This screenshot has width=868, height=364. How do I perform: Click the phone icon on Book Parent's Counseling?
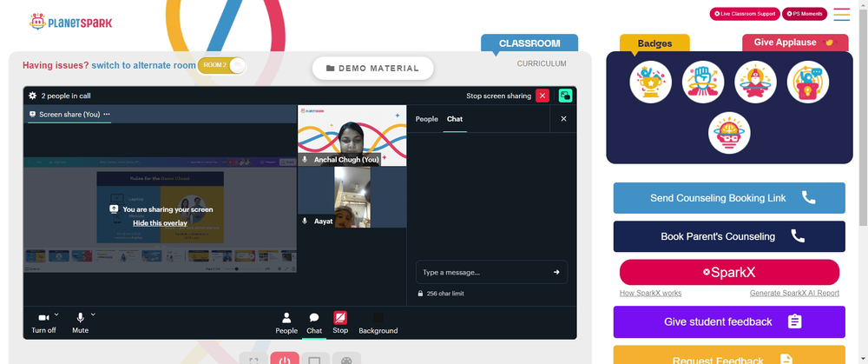point(798,236)
